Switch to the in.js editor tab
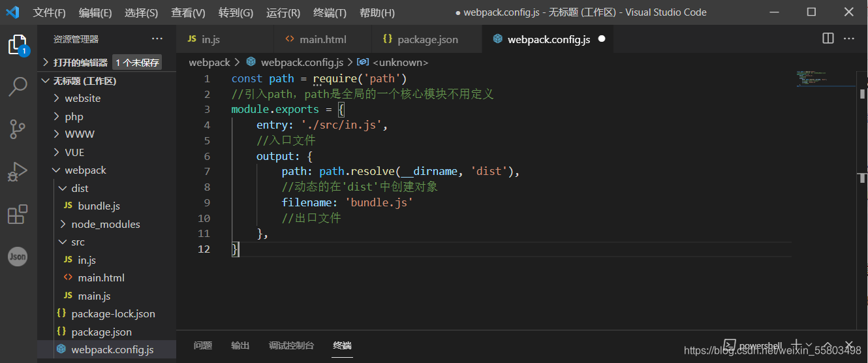The height and width of the screenshot is (363, 868). click(225, 39)
